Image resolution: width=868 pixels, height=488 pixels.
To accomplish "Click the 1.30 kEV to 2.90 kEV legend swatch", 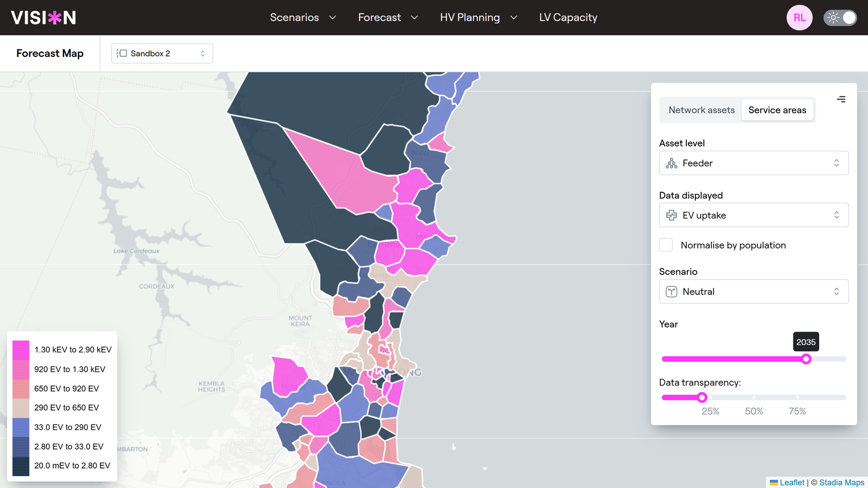I will click(21, 350).
